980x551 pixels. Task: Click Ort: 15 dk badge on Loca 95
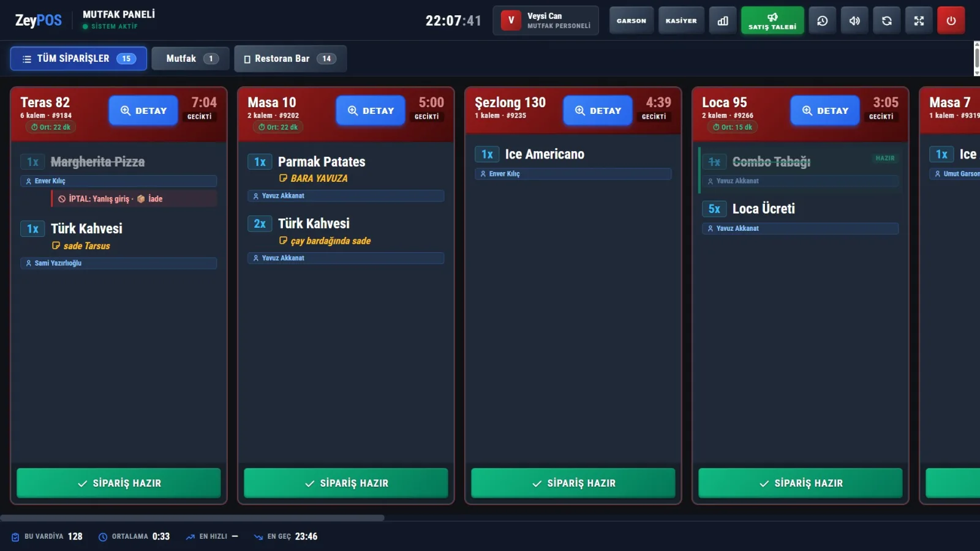(733, 127)
